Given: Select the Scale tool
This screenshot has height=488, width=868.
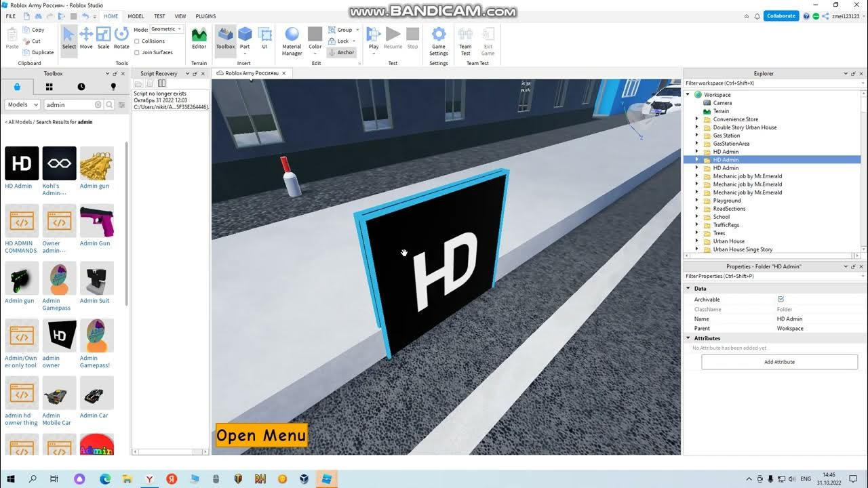Looking at the screenshot, I should click(103, 38).
